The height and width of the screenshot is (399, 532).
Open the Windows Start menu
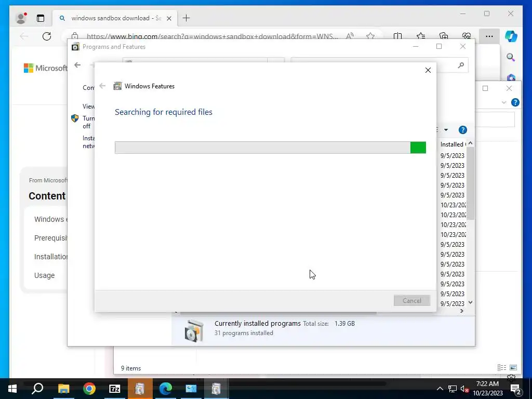pyautogui.click(x=12, y=389)
